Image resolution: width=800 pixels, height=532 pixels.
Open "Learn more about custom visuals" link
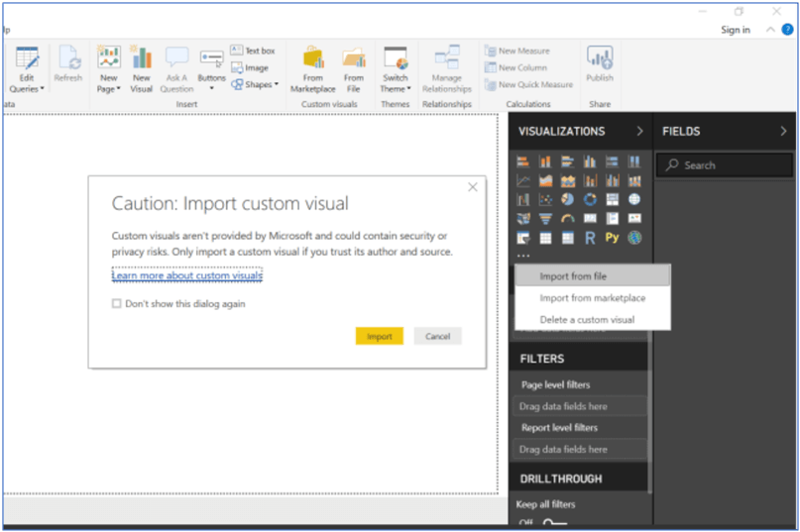point(187,275)
